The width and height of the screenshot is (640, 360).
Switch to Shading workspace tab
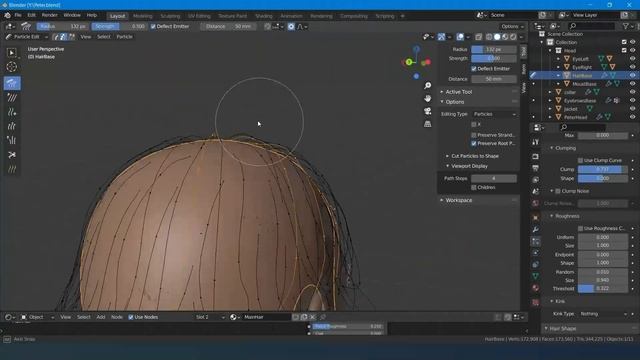[264, 16]
